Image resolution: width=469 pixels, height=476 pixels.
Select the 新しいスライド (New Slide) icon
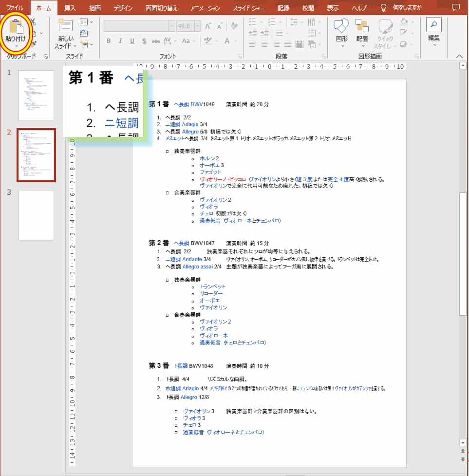coord(66,24)
